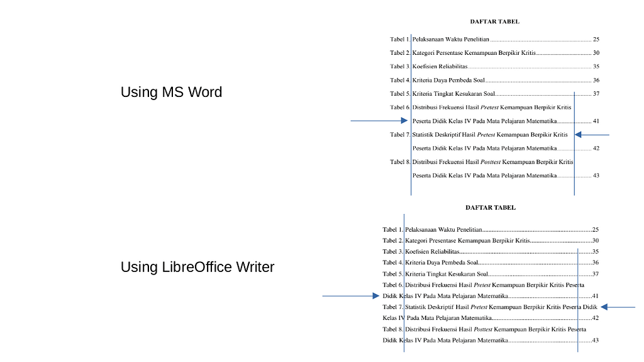
Task: Click page number 25 in the MS Word sample
Action: [596, 40]
